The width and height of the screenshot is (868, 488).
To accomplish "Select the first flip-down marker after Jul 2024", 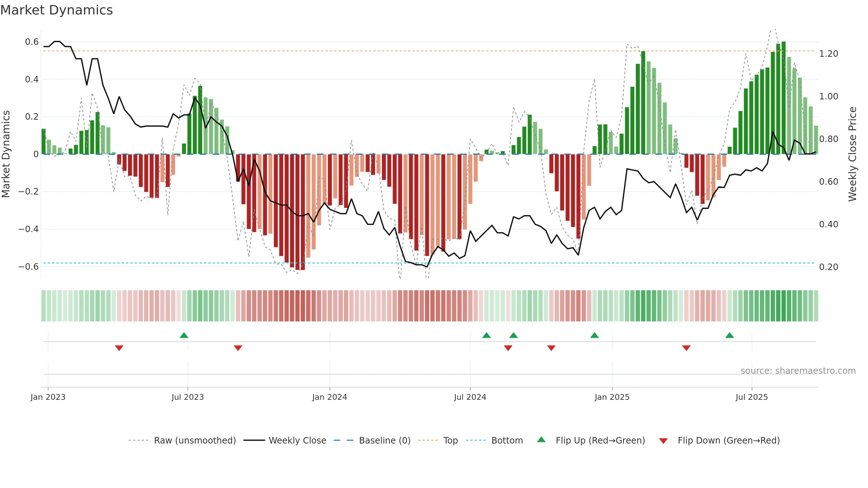I will [508, 348].
